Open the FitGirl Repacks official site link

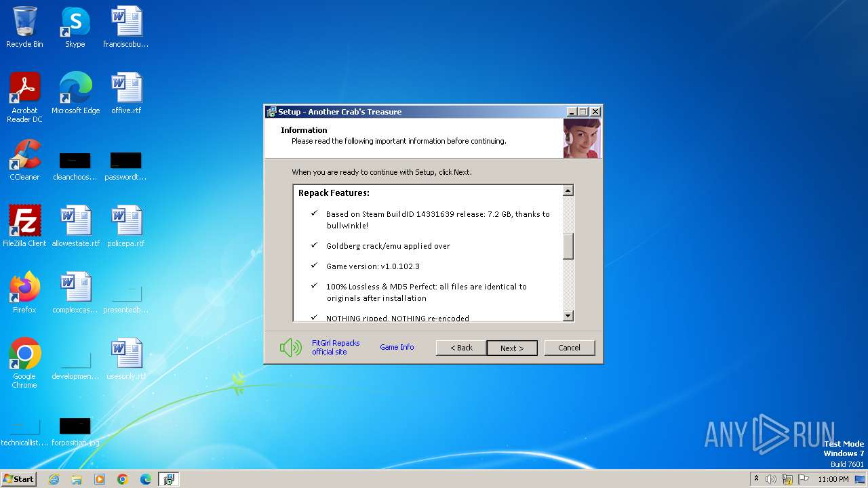(336, 348)
